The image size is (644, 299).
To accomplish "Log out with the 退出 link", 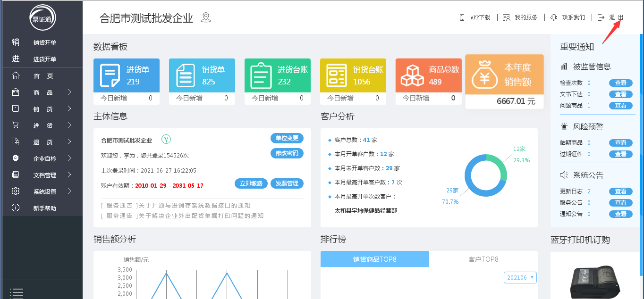I will pos(616,17).
